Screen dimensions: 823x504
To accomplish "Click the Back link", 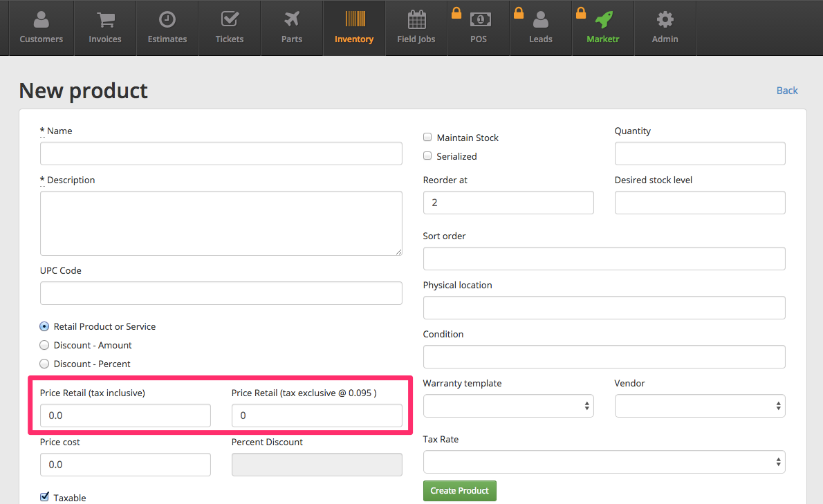I will tap(787, 91).
